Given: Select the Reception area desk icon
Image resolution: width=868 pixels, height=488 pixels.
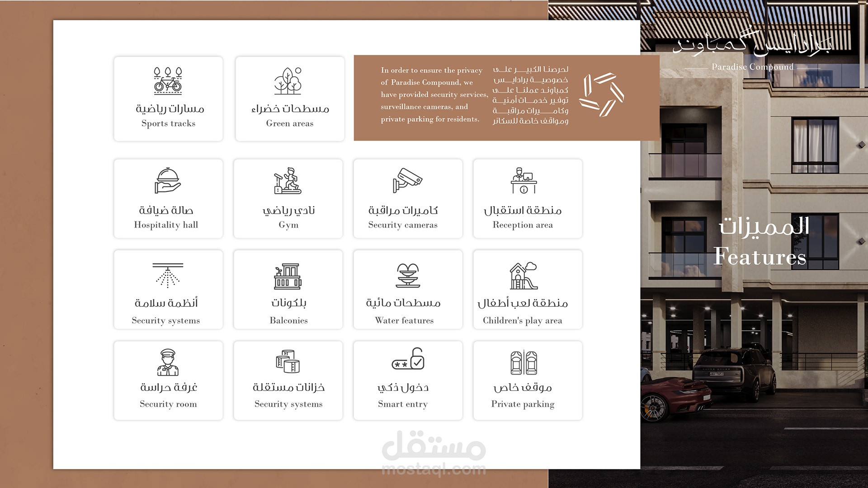Looking at the screenshot, I should point(524,181).
